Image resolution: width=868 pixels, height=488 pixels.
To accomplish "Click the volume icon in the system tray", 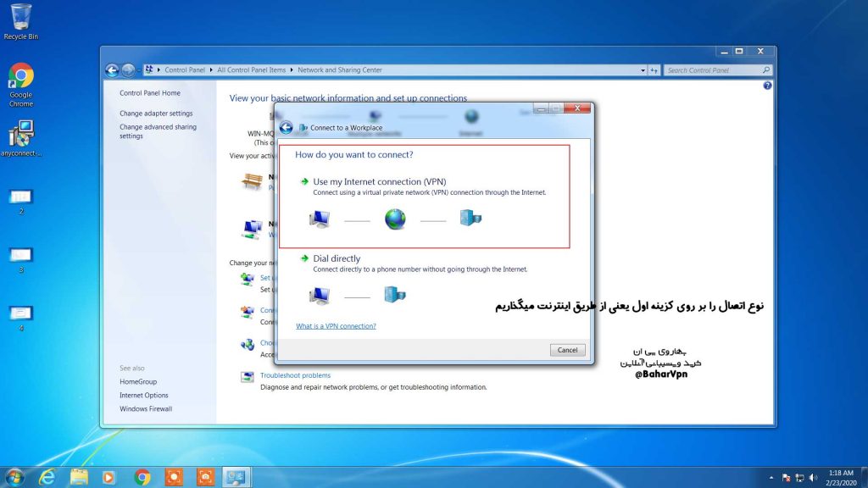I will [812, 477].
